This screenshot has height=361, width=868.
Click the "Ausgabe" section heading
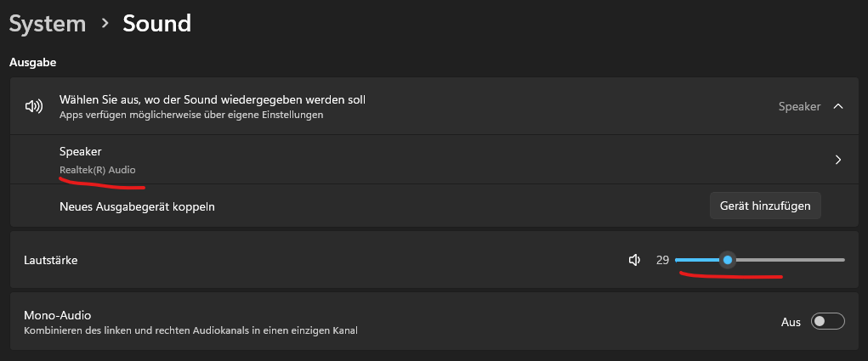pyautogui.click(x=32, y=63)
